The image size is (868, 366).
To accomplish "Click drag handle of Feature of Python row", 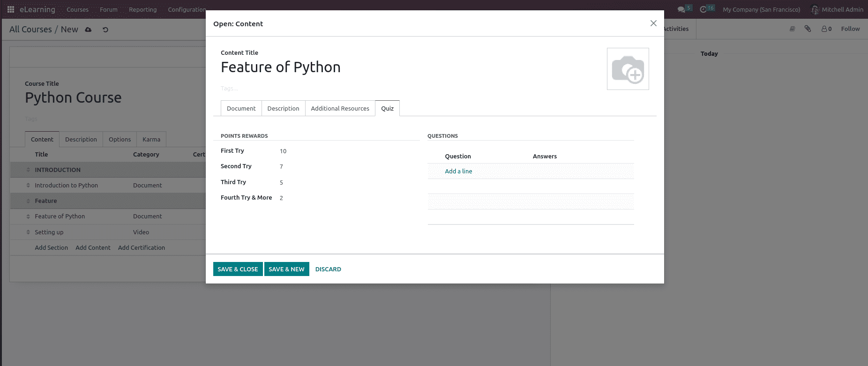I will pyautogui.click(x=28, y=217).
